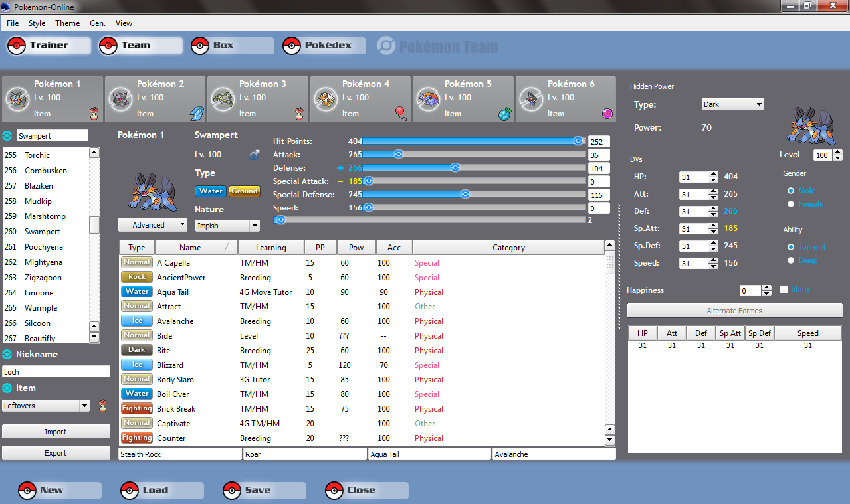
Task: Click the Fighting type badge on Counter row
Action: pyautogui.click(x=137, y=438)
